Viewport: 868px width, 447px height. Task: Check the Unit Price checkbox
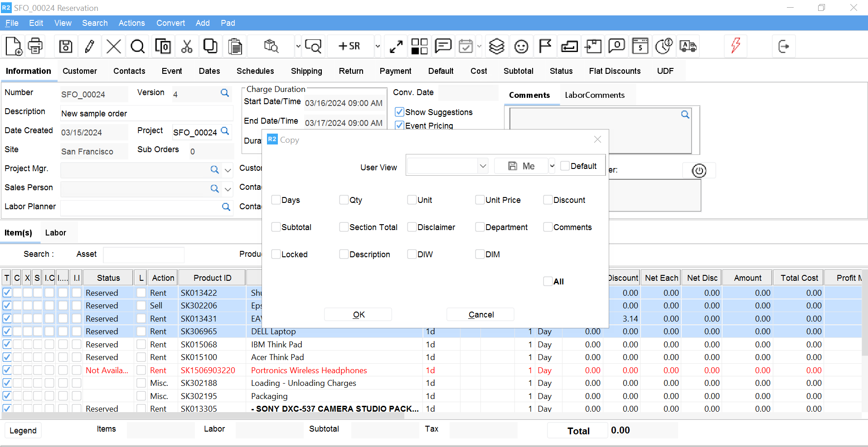tap(480, 200)
